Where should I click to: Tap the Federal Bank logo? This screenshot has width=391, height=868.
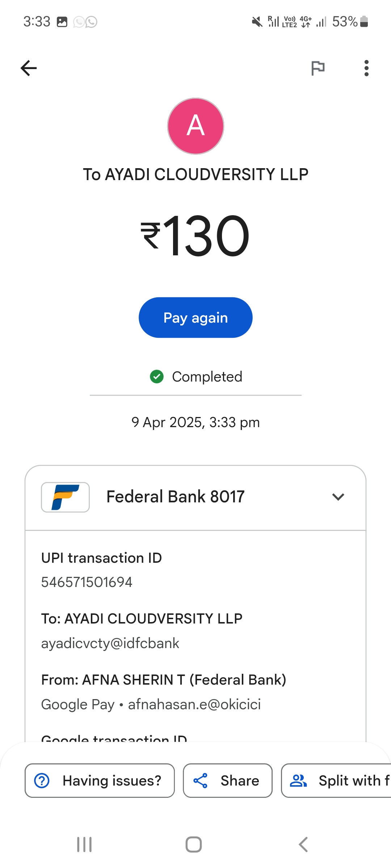[66, 497]
